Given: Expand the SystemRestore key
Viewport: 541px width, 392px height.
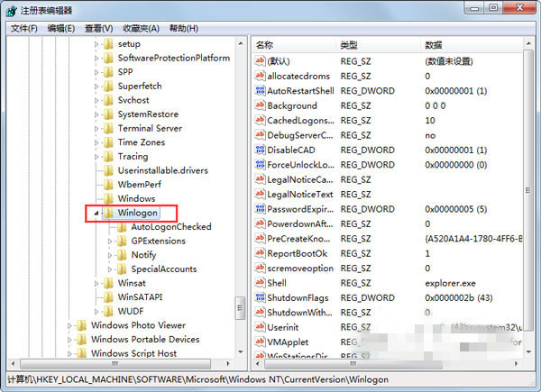Looking at the screenshot, I should (96, 114).
